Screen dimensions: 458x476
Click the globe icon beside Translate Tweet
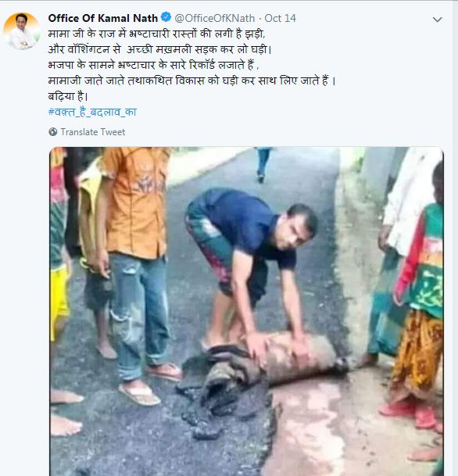click(53, 132)
